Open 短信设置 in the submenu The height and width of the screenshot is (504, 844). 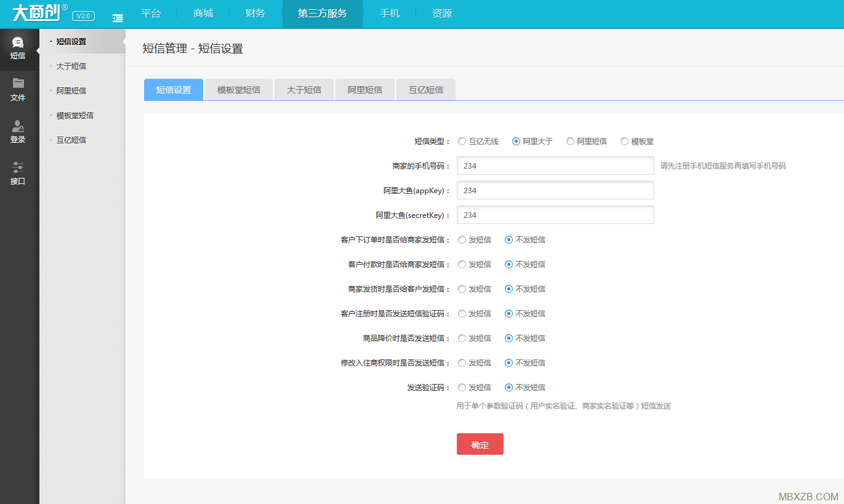pos(71,42)
